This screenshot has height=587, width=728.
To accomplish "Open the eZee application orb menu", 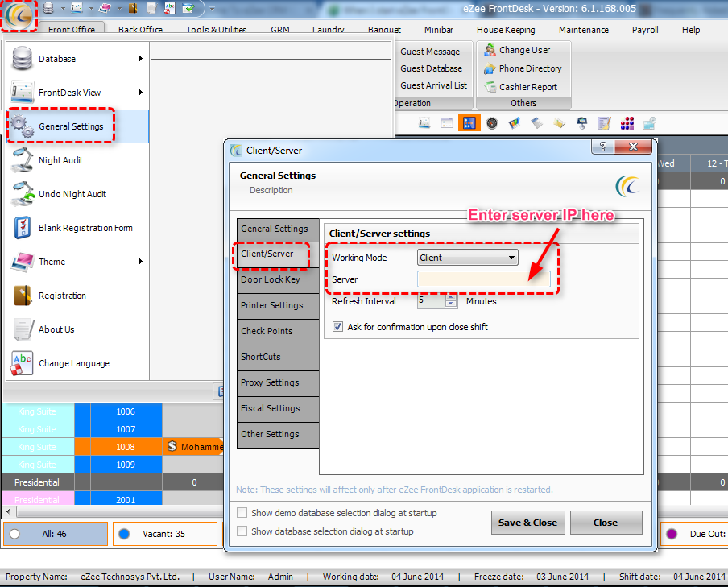I will [19, 15].
